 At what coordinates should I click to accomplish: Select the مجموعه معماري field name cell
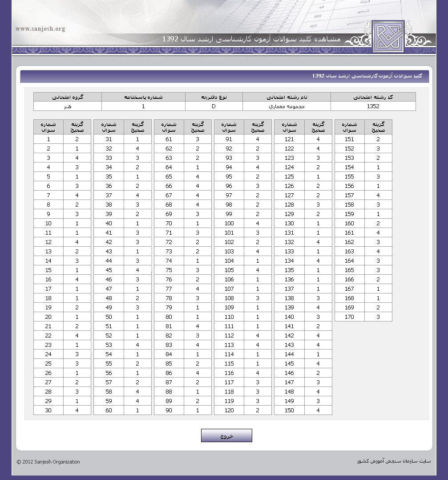tap(287, 106)
